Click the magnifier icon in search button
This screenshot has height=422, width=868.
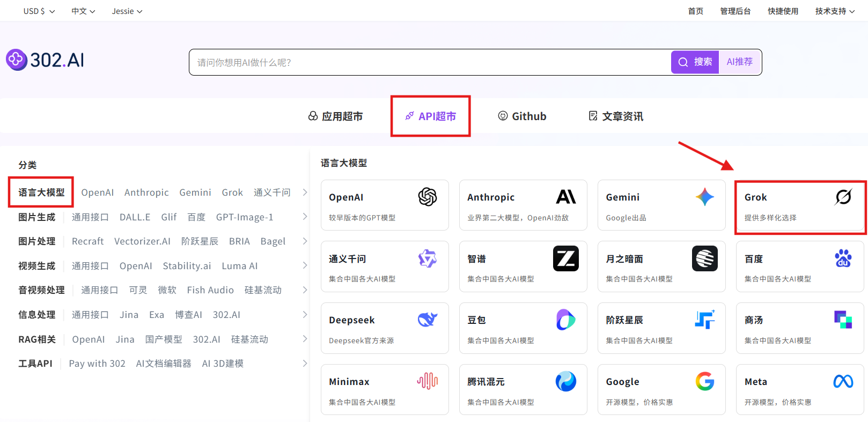click(x=683, y=62)
